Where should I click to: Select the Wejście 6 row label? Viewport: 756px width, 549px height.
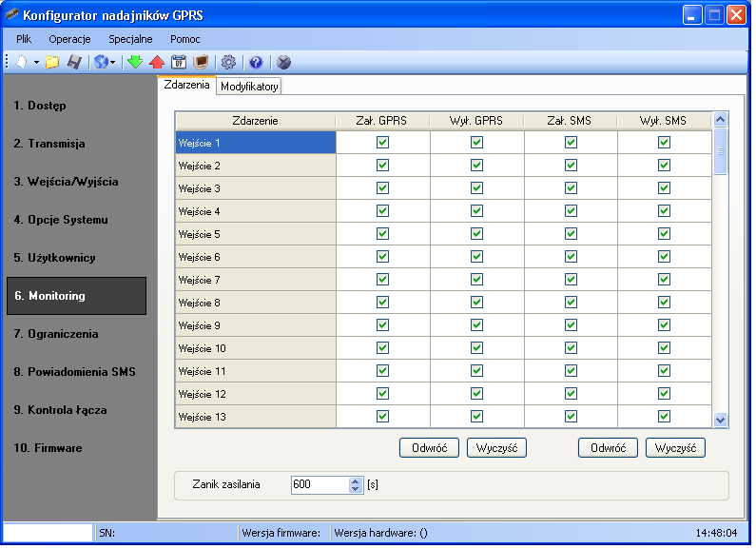(256, 257)
